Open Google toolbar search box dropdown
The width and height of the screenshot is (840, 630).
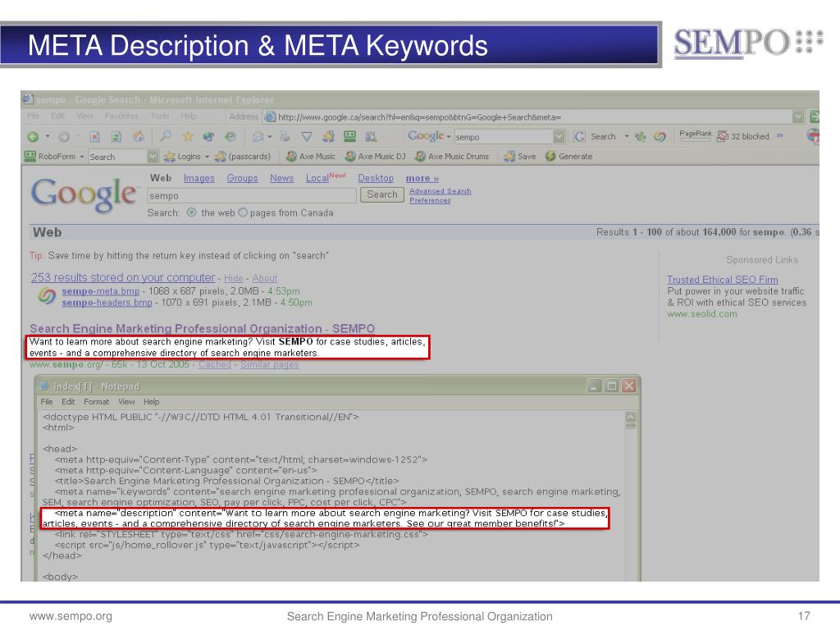559,137
